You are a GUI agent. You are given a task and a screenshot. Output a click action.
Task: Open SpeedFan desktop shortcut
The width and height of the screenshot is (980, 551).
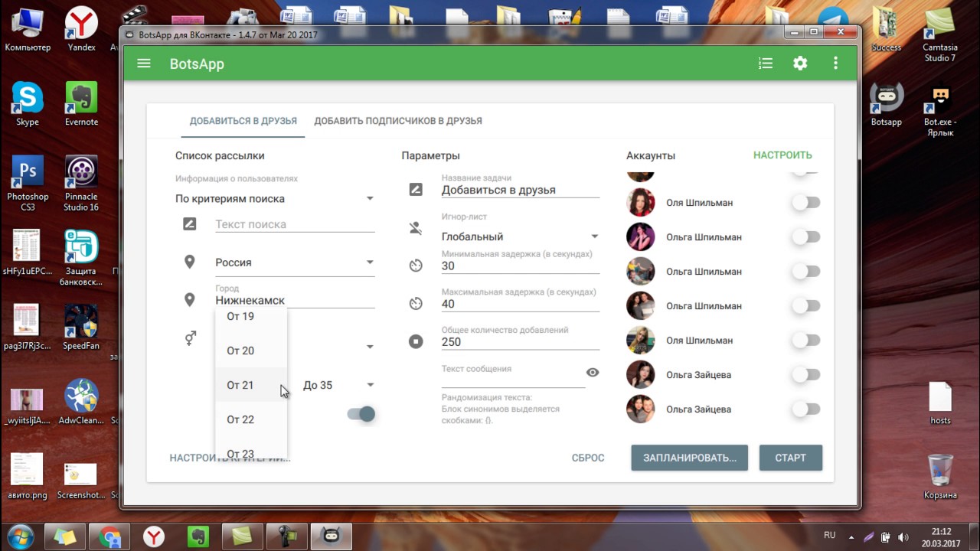[x=81, y=328]
